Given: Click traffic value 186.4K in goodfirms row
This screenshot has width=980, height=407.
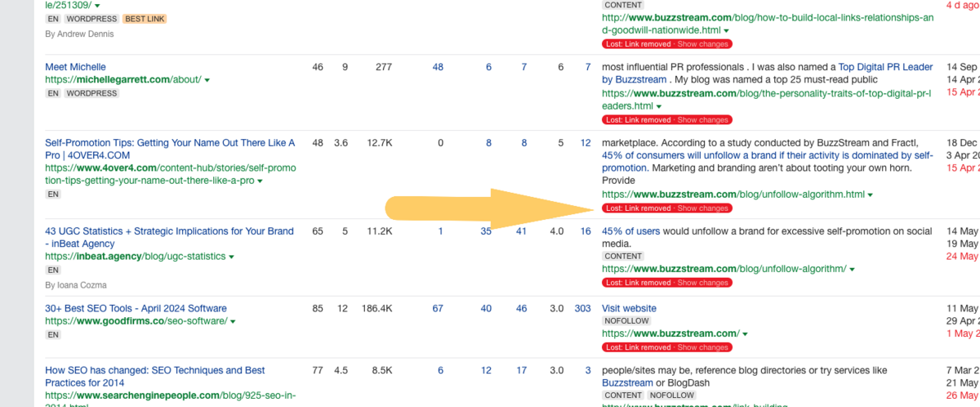Looking at the screenshot, I should 376,309.
